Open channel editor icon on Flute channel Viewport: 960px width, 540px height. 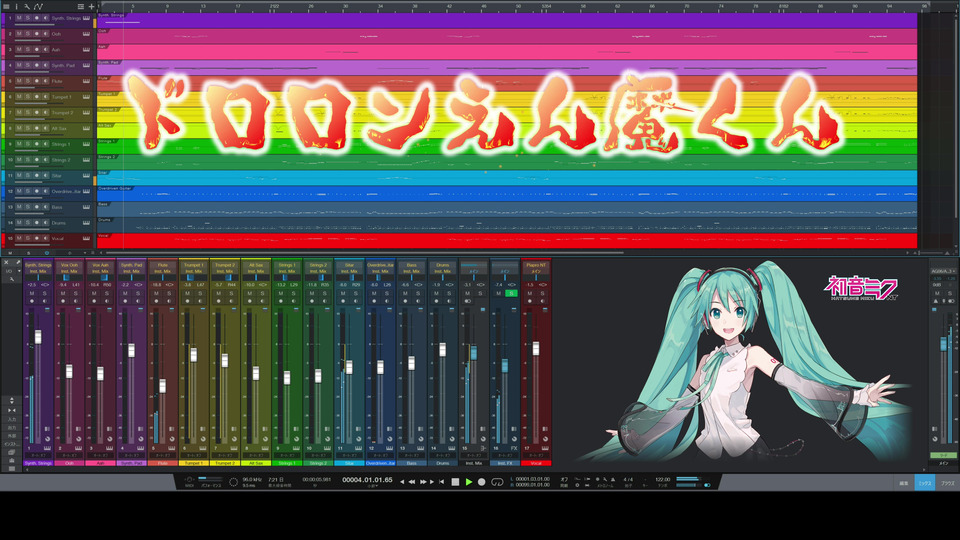point(171,429)
